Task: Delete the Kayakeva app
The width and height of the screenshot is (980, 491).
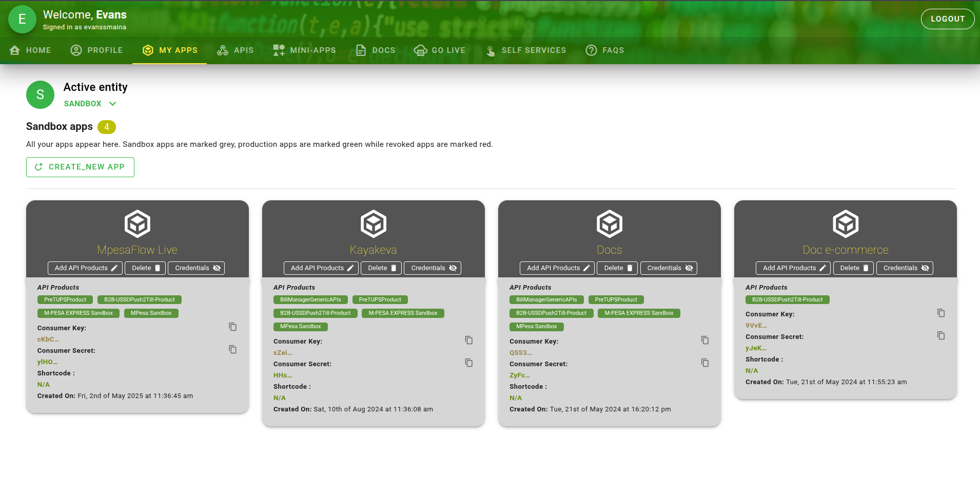Action: click(x=381, y=268)
